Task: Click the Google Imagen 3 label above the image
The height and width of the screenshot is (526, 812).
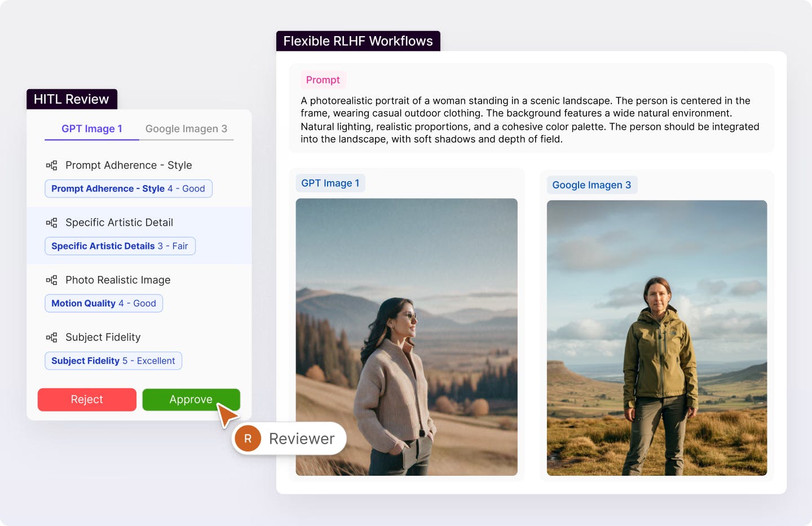Action: (x=592, y=185)
